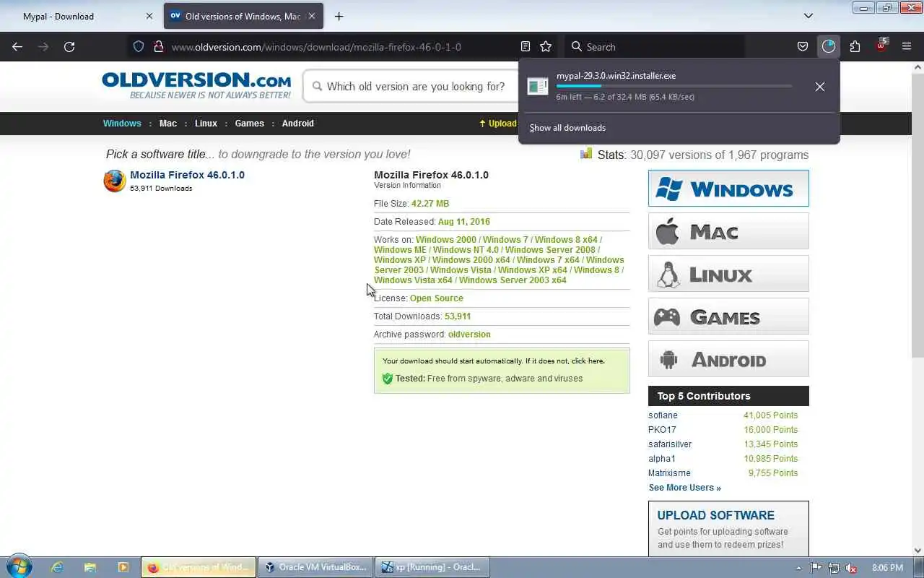Screen dimensions: 924x578
Task: Open a new browser tab
Action: point(339,16)
